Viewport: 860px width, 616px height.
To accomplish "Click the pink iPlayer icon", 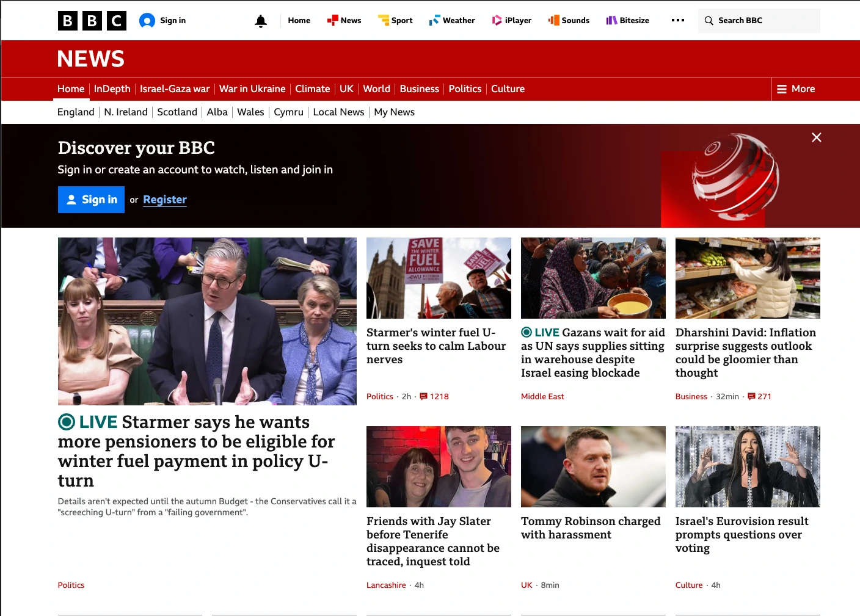I will [497, 20].
